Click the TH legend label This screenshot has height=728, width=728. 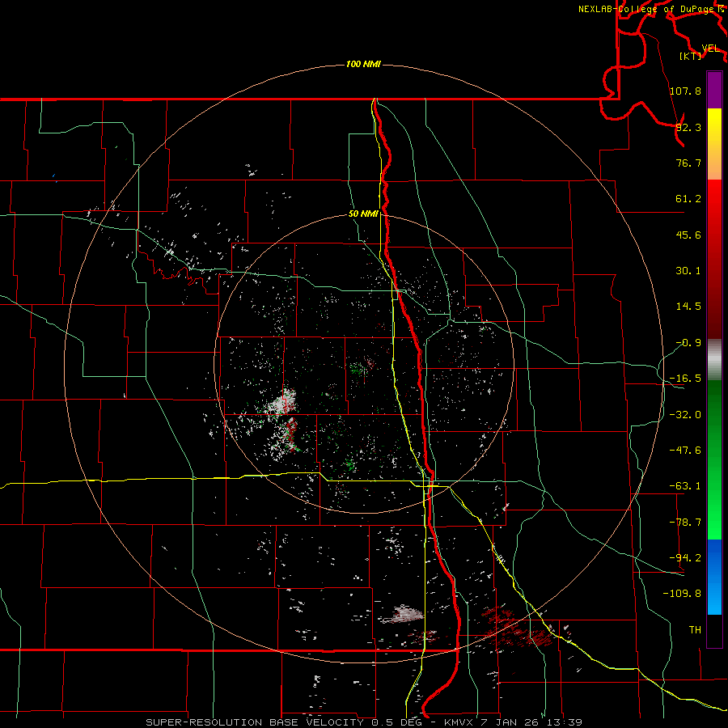tap(695, 630)
